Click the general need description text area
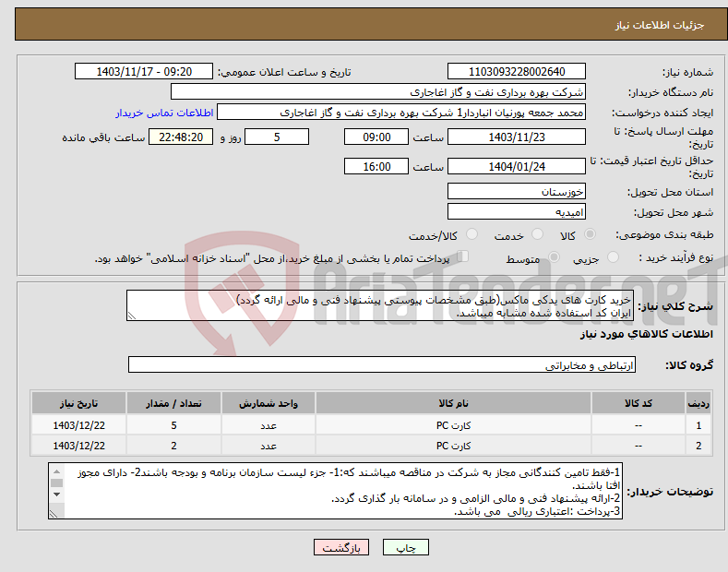 point(380,305)
